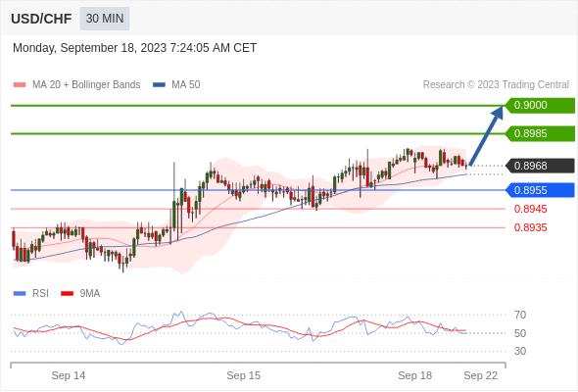Click the blue MA 50 legend swatch
578x392 pixels.
(159, 85)
